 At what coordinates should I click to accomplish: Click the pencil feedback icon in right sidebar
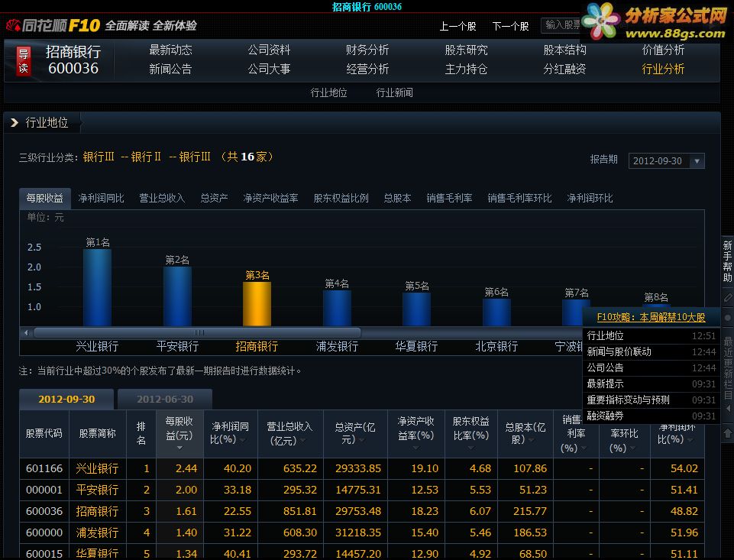(x=728, y=297)
